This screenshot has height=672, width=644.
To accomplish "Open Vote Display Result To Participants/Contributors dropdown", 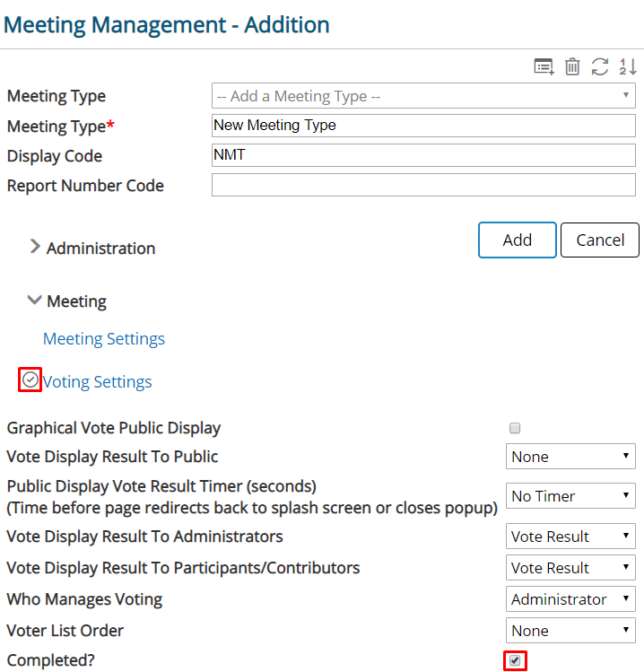I will pyautogui.click(x=570, y=567).
